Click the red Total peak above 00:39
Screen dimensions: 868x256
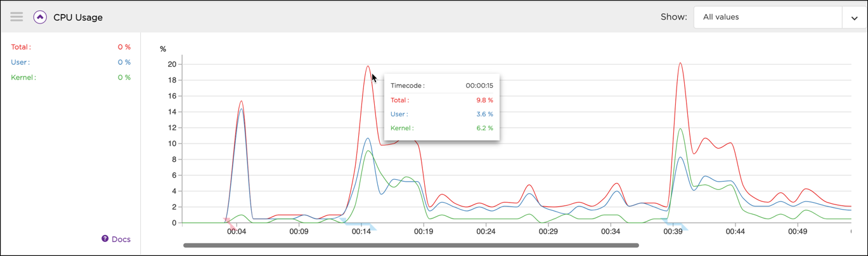(680, 64)
